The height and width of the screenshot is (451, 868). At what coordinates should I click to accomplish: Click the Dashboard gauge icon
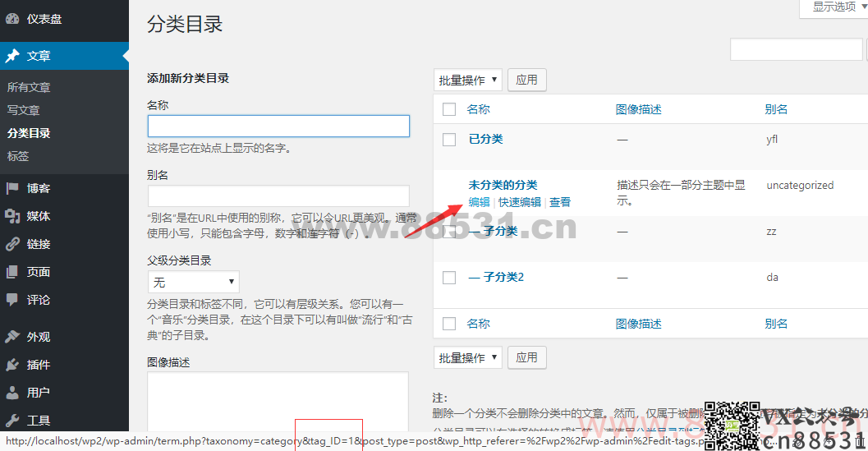point(12,19)
